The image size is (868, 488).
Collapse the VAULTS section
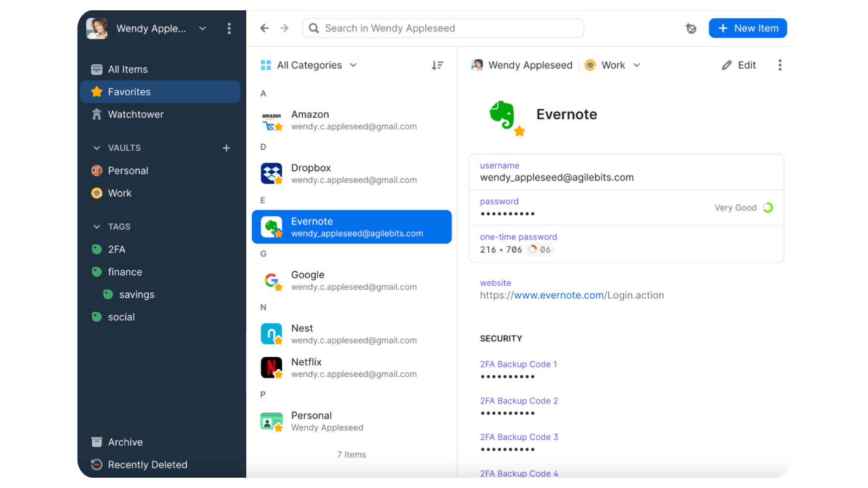pos(97,148)
